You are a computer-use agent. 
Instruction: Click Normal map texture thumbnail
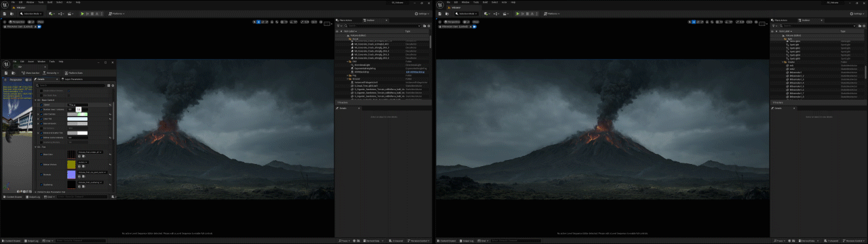(71, 175)
